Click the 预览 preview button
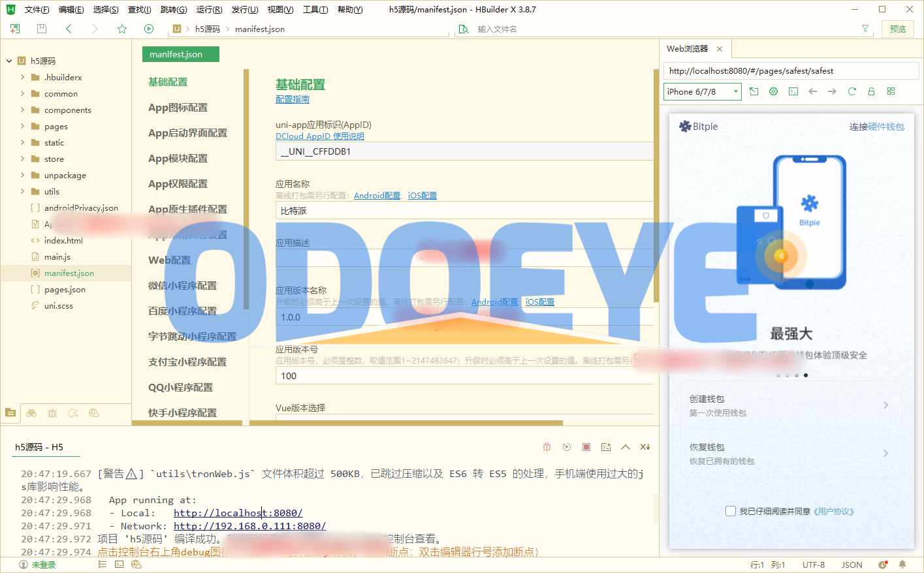Screen dimensions: 924x573 (898, 29)
